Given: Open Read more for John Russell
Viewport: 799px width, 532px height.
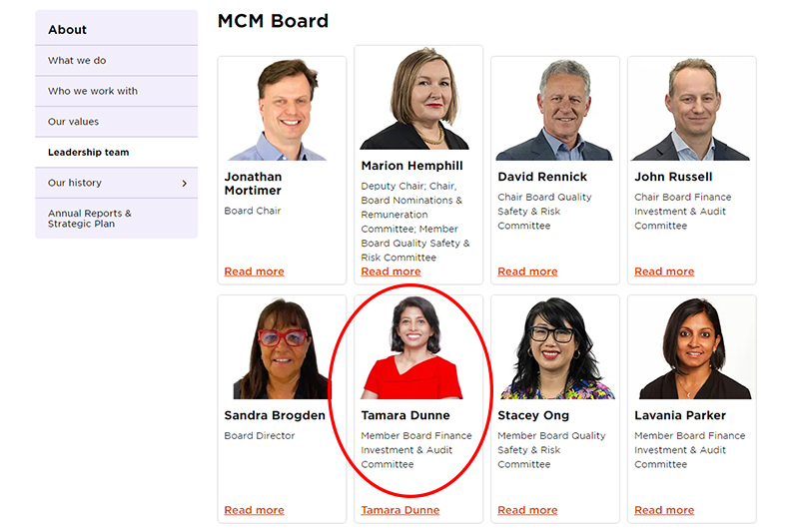Looking at the screenshot, I should [664, 271].
